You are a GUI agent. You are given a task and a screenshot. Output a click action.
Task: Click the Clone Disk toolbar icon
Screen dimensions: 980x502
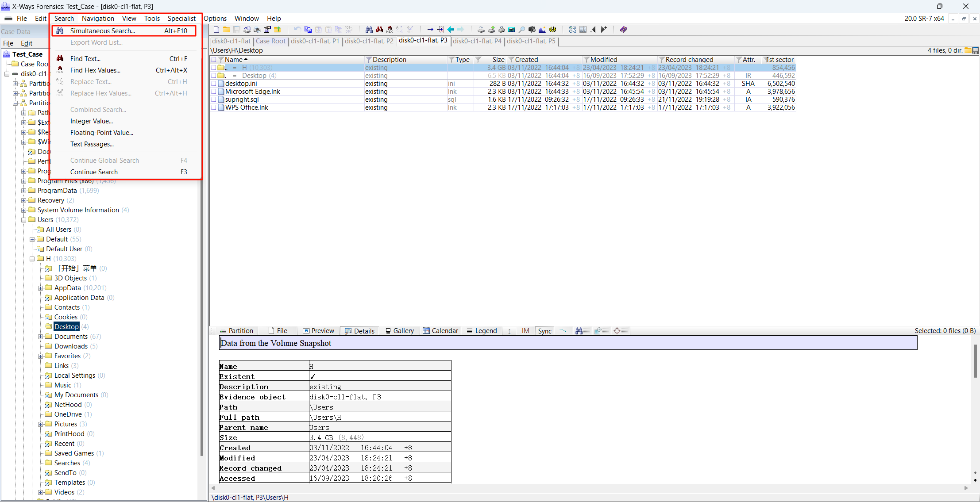(481, 30)
